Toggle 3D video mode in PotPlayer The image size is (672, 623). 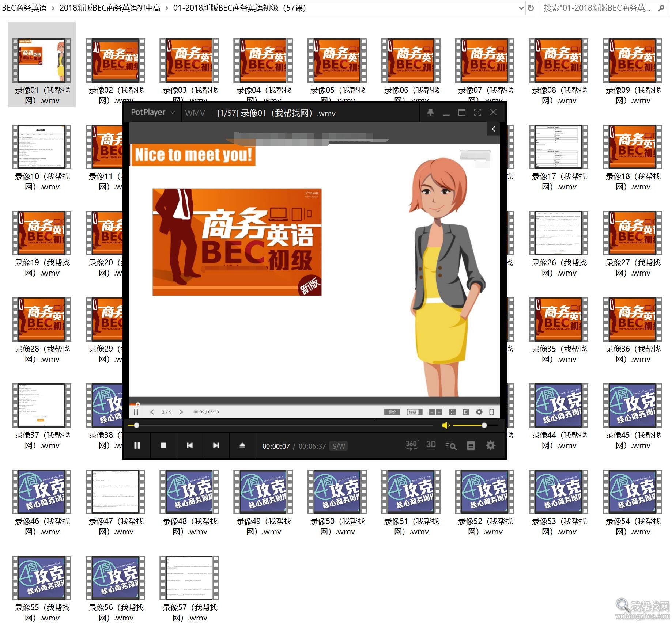(431, 445)
